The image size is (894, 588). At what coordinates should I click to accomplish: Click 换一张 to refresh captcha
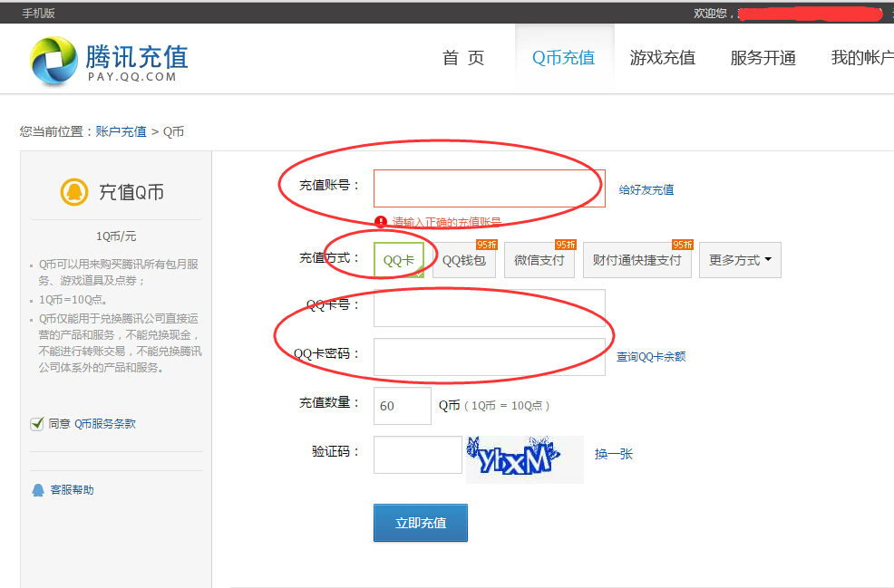tap(614, 454)
